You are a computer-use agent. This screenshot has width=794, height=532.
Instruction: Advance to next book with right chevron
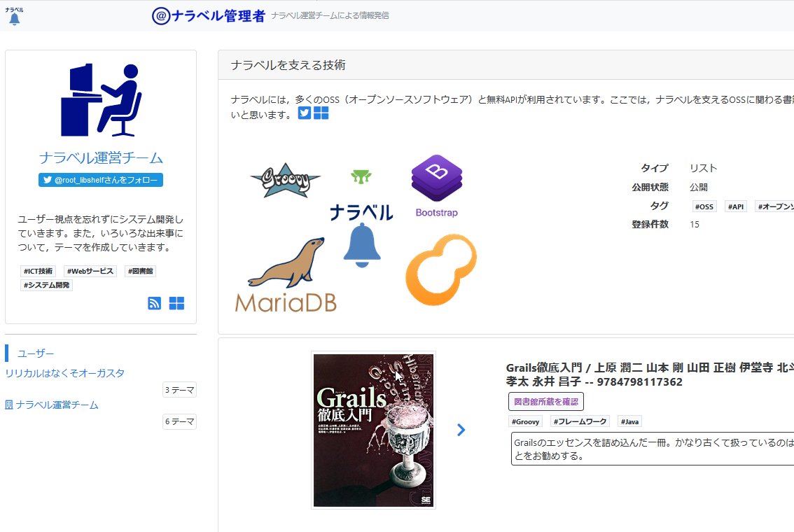point(461,430)
